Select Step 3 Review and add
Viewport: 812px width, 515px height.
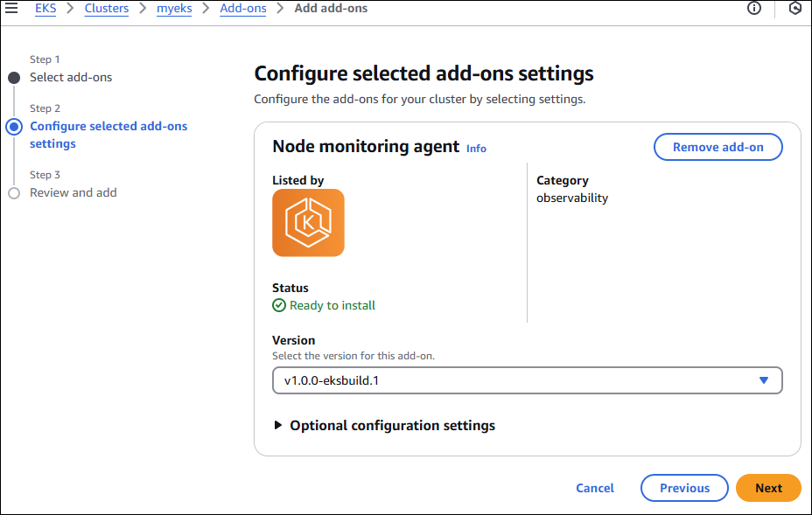tap(73, 192)
